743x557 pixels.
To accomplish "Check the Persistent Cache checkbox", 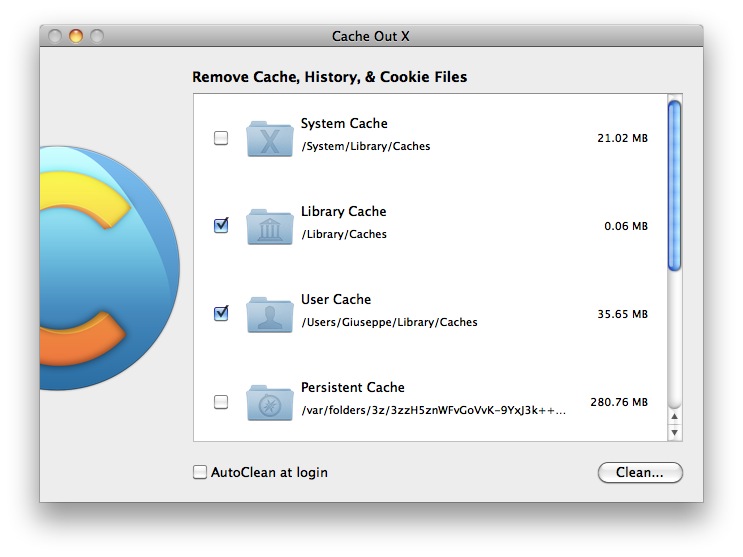I will click(x=221, y=402).
